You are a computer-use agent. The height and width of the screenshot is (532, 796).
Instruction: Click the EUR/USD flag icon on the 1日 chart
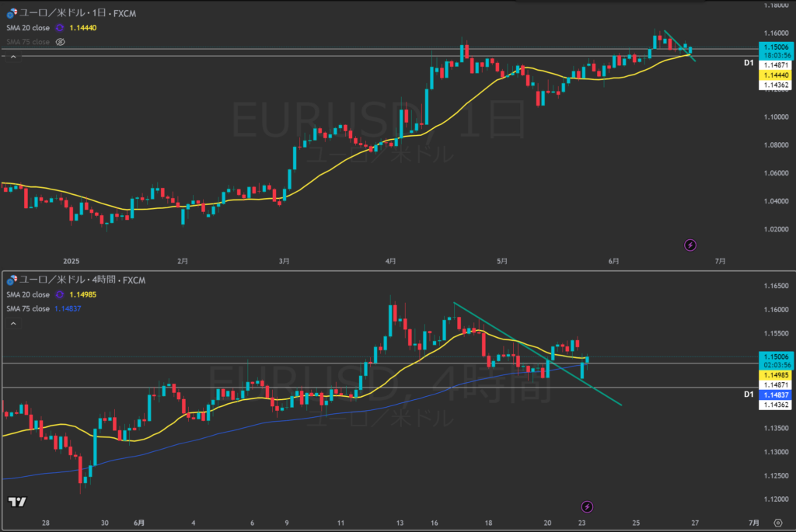tap(12, 13)
